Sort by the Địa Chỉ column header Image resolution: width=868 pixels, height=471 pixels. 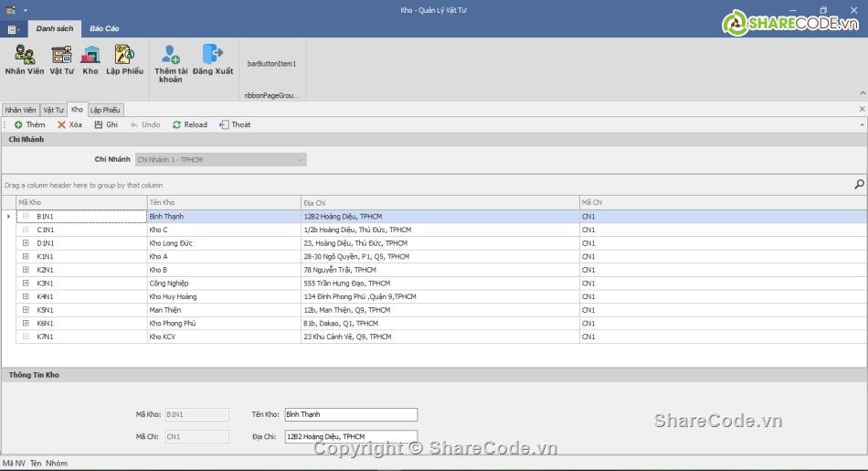440,202
